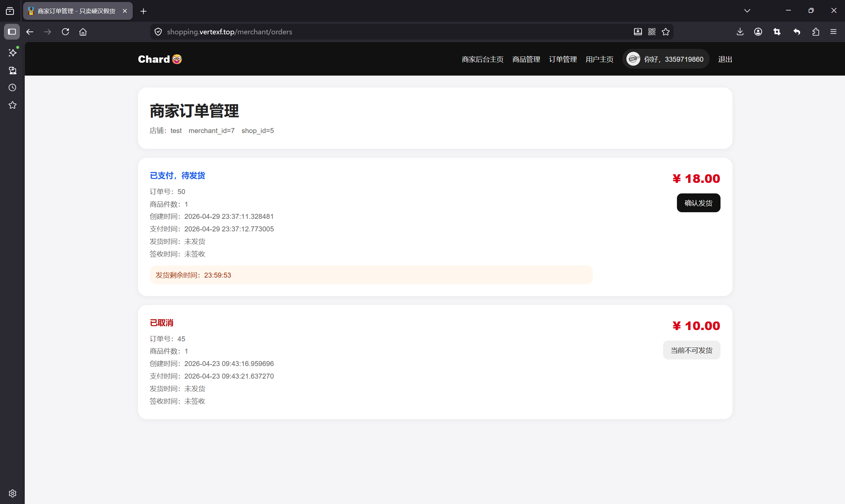Open 商品管理 in navigation
This screenshot has width=845, height=504.
pyautogui.click(x=526, y=59)
